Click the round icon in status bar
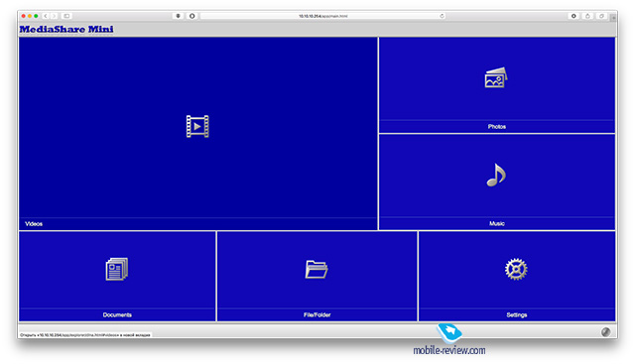The height and width of the screenshot is (364, 635). [606, 332]
